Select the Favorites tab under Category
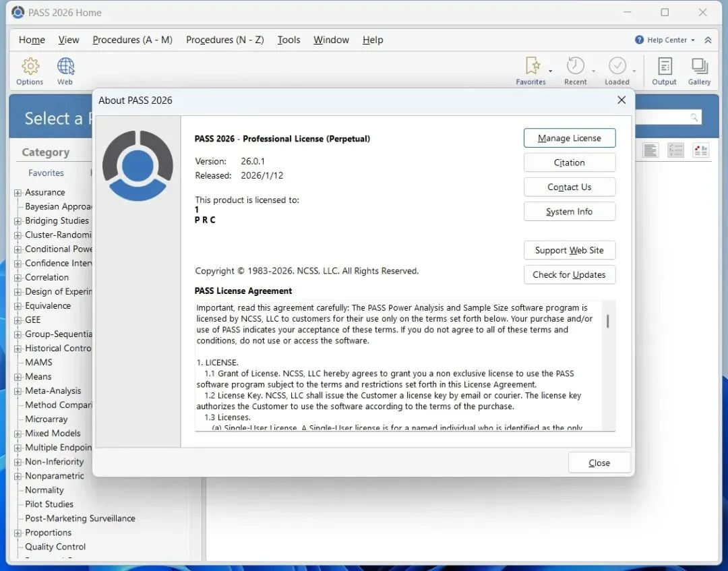 46,173
